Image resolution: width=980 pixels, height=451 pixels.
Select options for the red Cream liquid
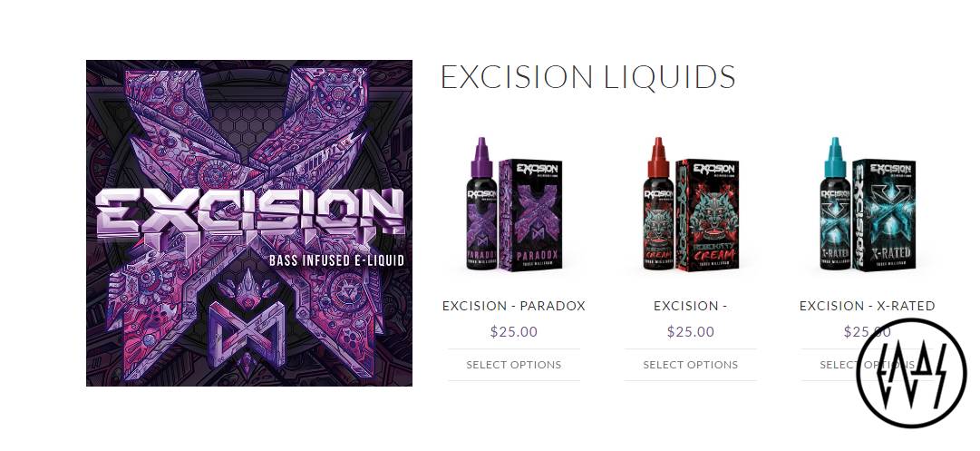coord(691,365)
